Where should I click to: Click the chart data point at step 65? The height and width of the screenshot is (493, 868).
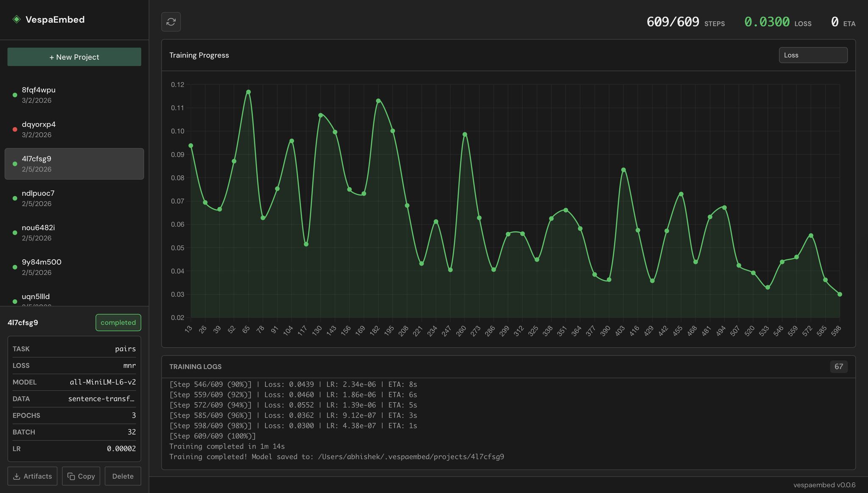pos(248,92)
